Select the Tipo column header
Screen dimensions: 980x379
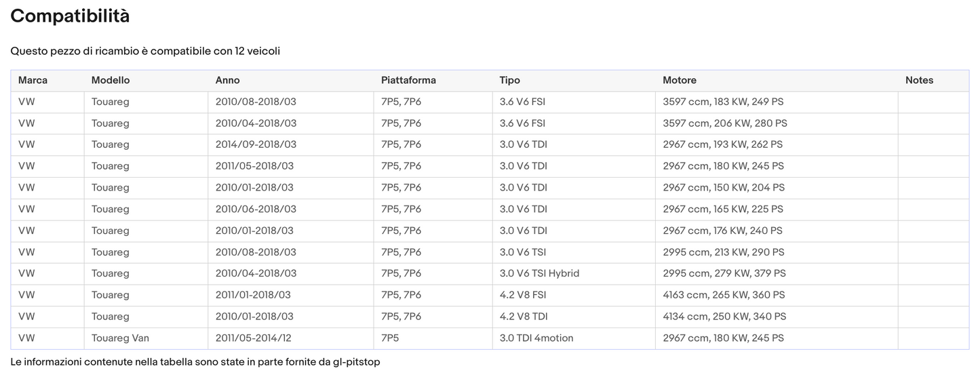pos(510,80)
